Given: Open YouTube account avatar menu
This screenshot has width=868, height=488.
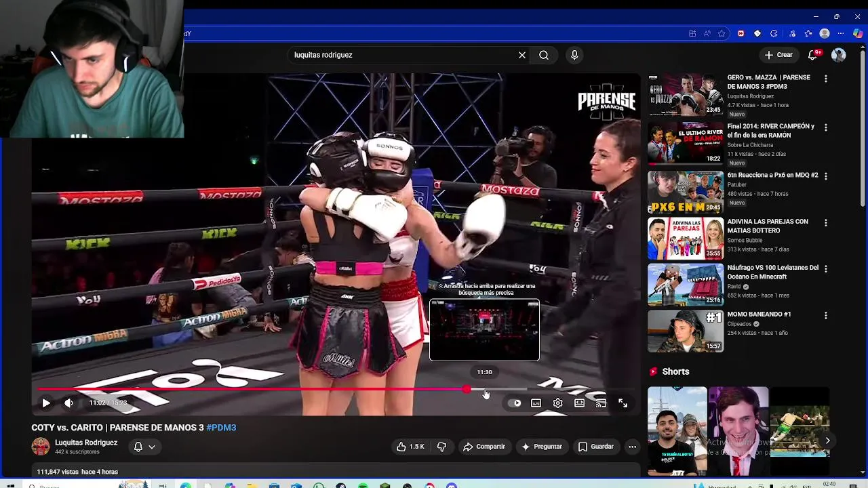Looking at the screenshot, I should (839, 55).
